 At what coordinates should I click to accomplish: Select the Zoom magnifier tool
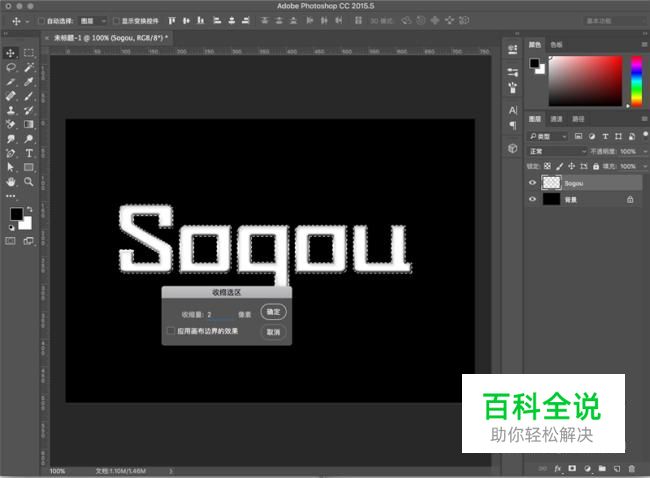coord(29,182)
